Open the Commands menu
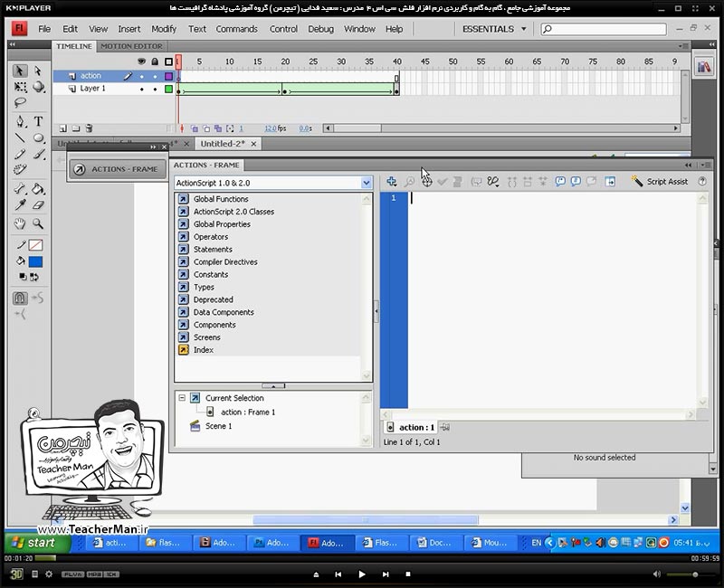Image resolution: width=724 pixels, height=588 pixels. coord(236,29)
